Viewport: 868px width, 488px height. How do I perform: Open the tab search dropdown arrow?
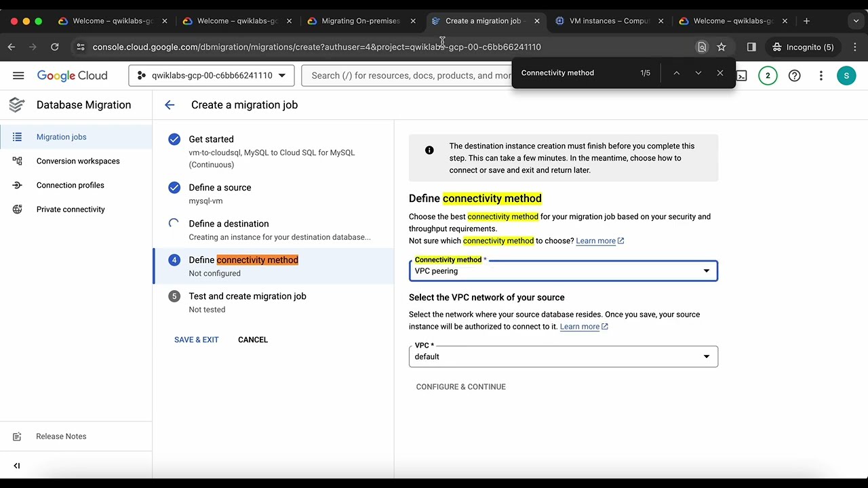[856, 21]
